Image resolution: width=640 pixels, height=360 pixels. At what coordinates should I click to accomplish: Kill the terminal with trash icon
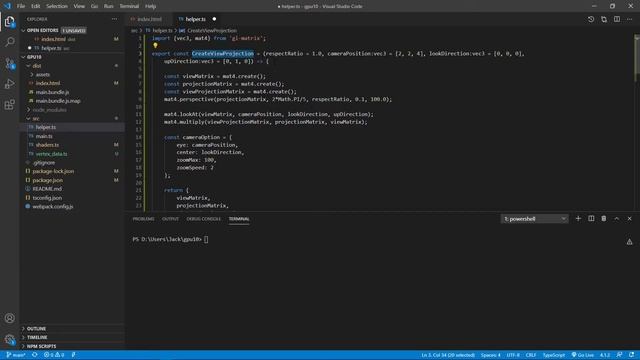coord(604,219)
